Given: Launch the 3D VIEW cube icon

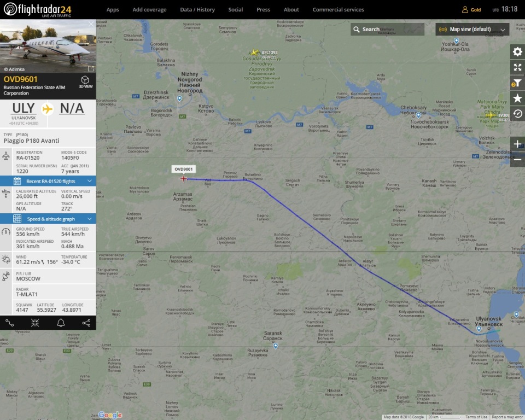Looking at the screenshot, I should pyautogui.click(x=85, y=81).
